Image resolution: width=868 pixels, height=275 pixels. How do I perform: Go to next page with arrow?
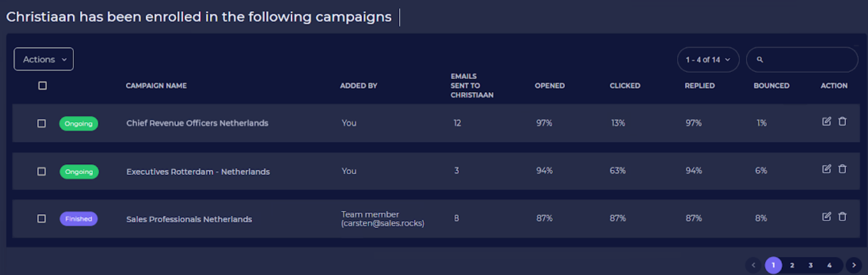tap(854, 265)
